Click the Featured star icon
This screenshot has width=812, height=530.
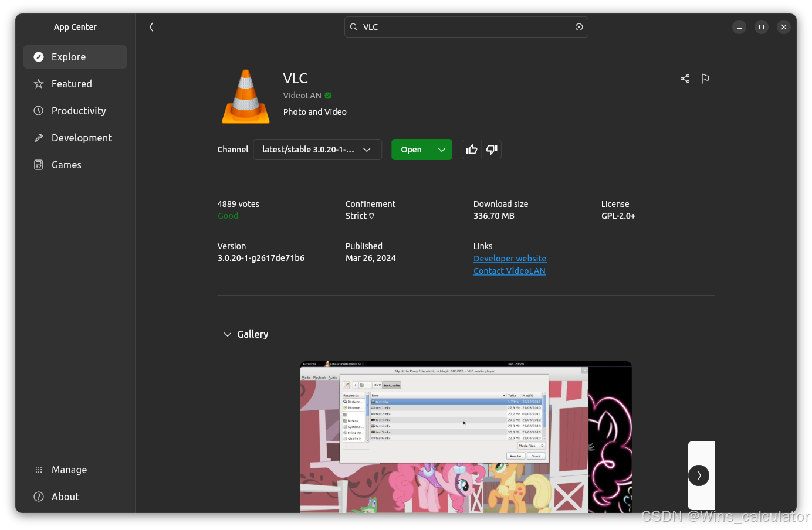pyautogui.click(x=39, y=84)
